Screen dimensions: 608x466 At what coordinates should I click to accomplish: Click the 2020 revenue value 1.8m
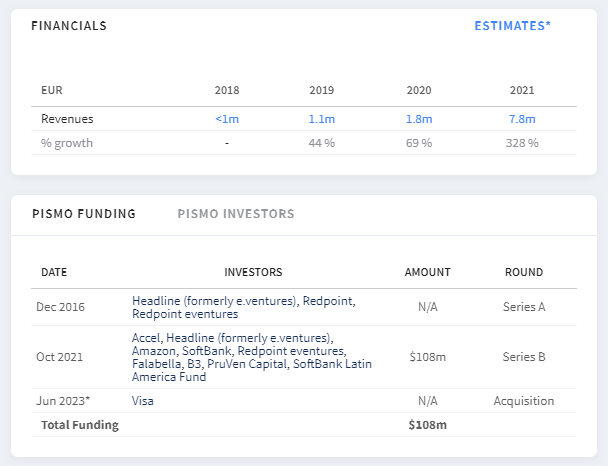pos(419,119)
